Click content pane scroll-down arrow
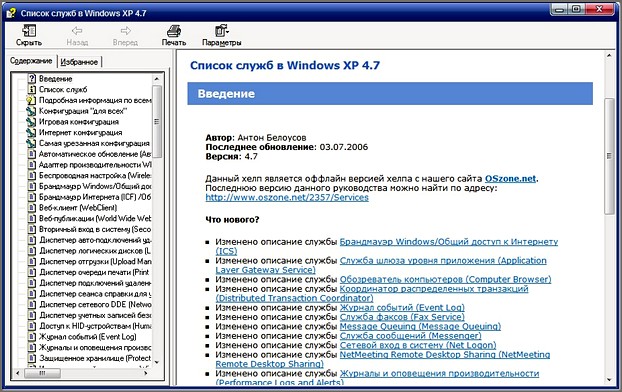 [609, 380]
